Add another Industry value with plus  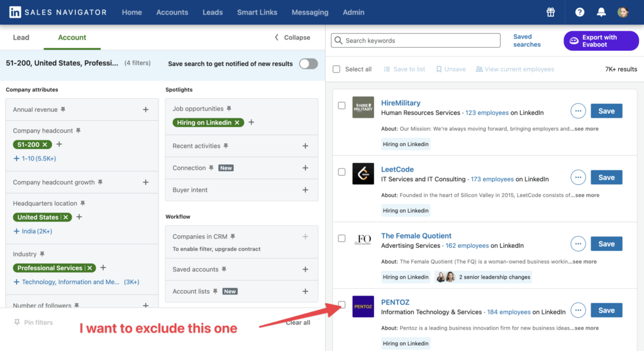pos(103,267)
